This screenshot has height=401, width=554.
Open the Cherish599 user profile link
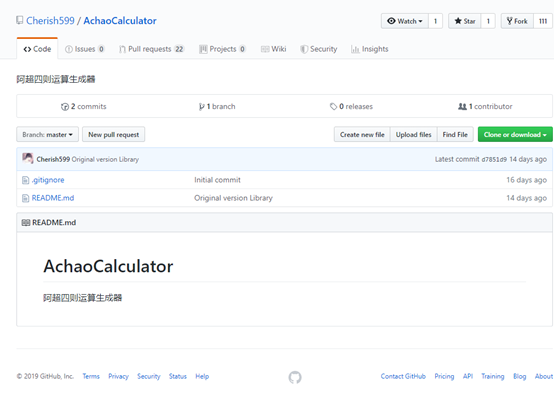pyautogui.click(x=50, y=20)
